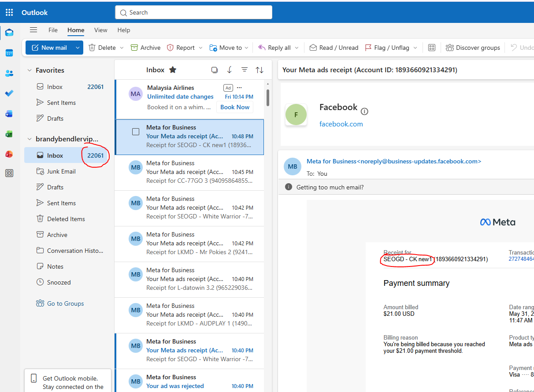Mark message Read / Unread
The width and height of the screenshot is (534, 392).
pyautogui.click(x=334, y=48)
